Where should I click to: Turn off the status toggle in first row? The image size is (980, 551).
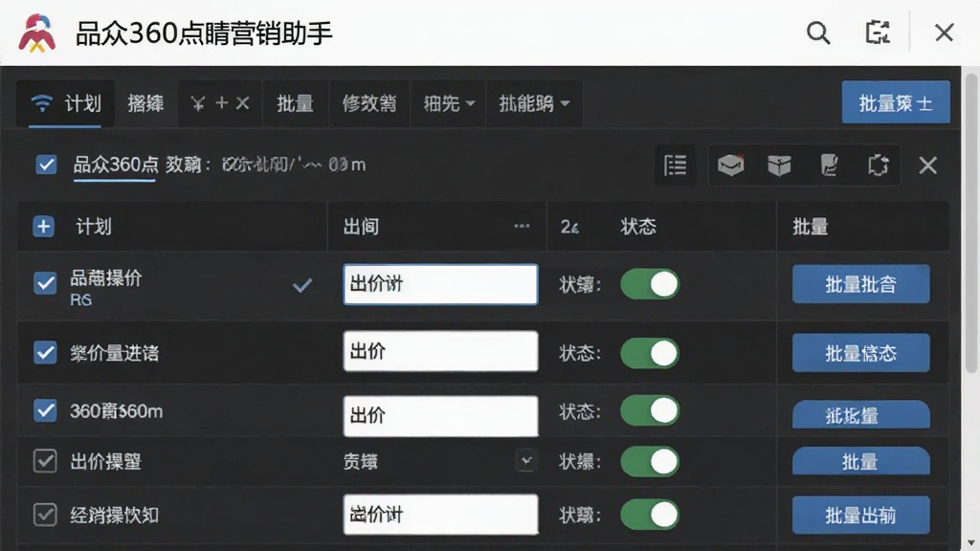coord(650,284)
